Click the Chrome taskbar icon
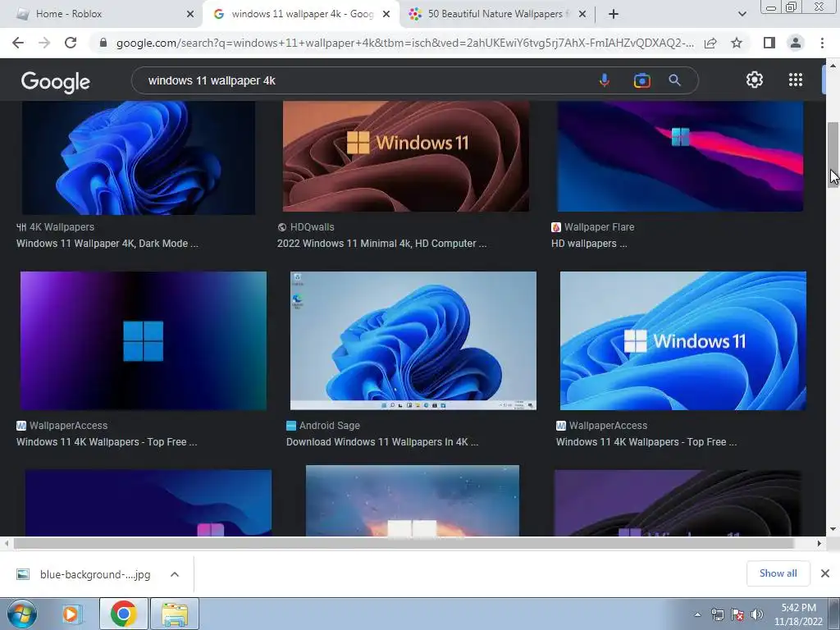 click(x=123, y=614)
